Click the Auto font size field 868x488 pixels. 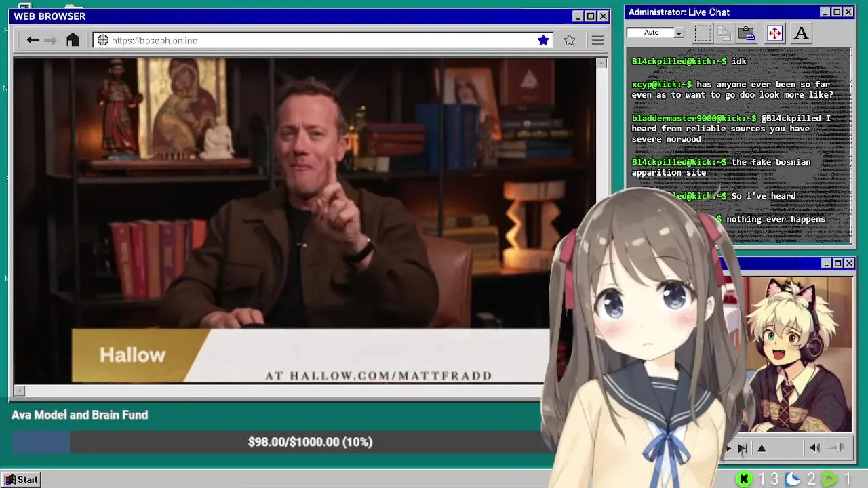pyautogui.click(x=650, y=33)
